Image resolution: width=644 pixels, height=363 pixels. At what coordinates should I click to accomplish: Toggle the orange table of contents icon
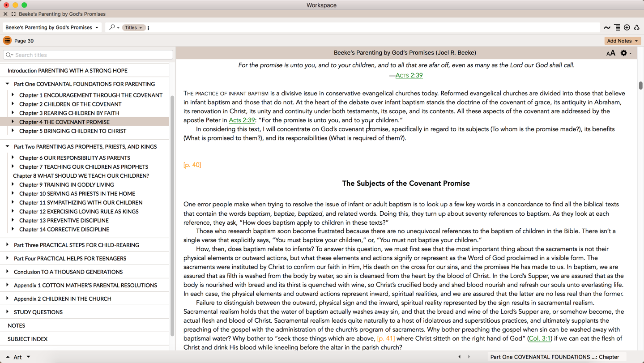tap(7, 41)
